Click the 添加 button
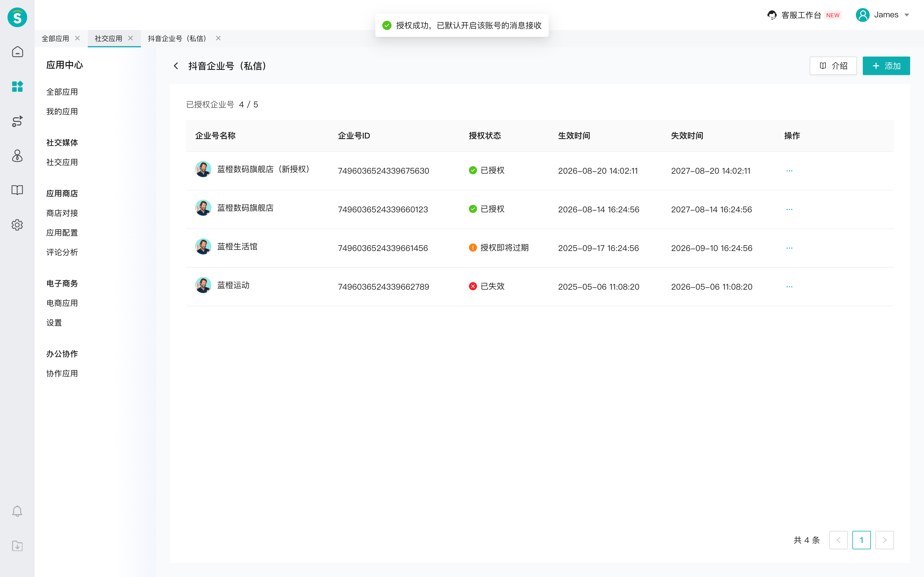The height and width of the screenshot is (577, 924). click(886, 66)
